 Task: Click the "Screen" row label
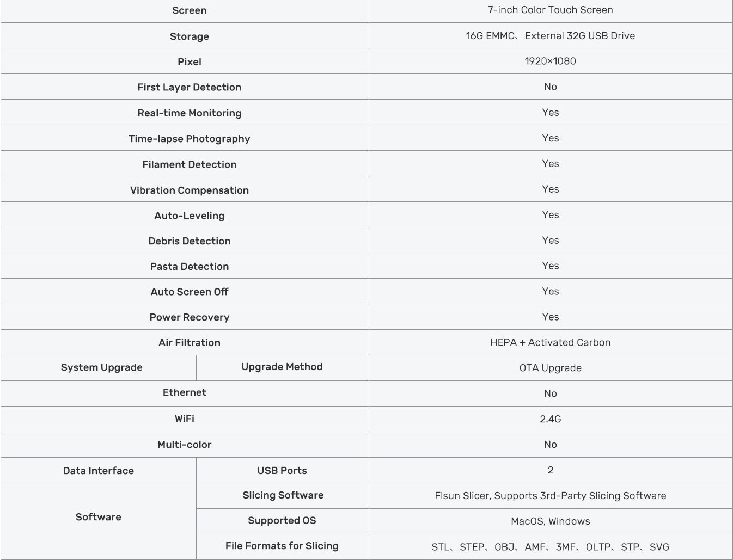tap(189, 10)
